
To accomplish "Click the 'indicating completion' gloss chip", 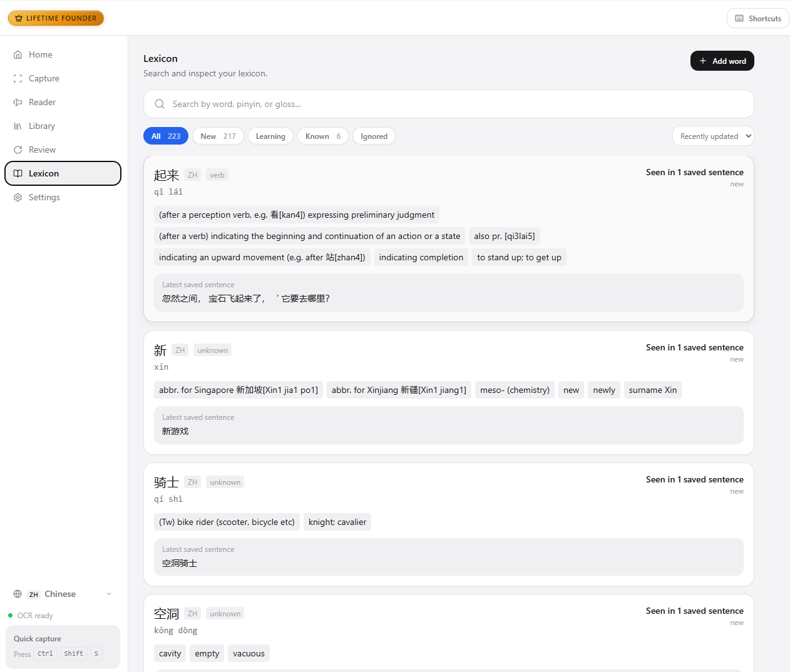I will click(x=421, y=257).
